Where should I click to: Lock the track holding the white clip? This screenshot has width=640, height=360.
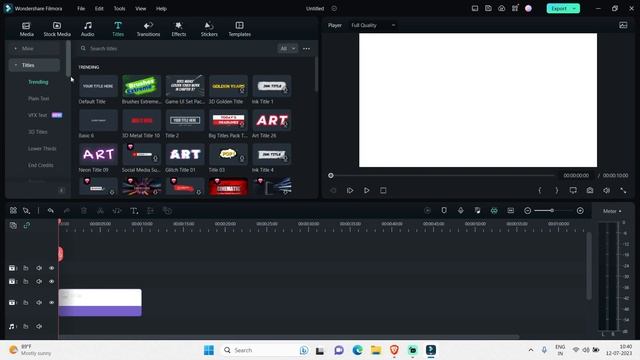point(26,302)
